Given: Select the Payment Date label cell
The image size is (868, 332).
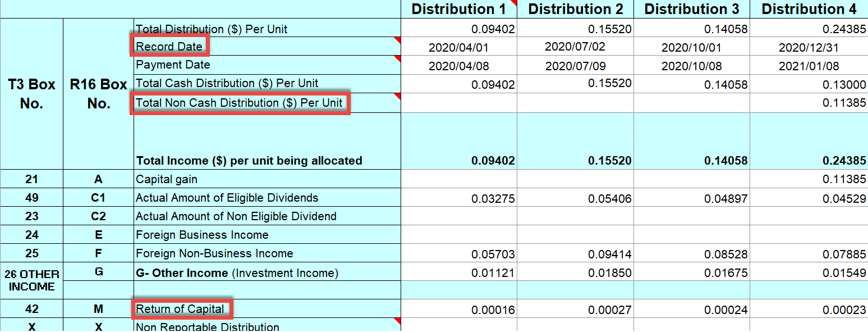Looking at the screenshot, I should tap(173, 65).
